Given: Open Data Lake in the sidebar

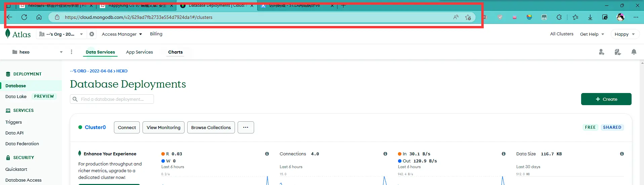Looking at the screenshot, I should tap(16, 96).
